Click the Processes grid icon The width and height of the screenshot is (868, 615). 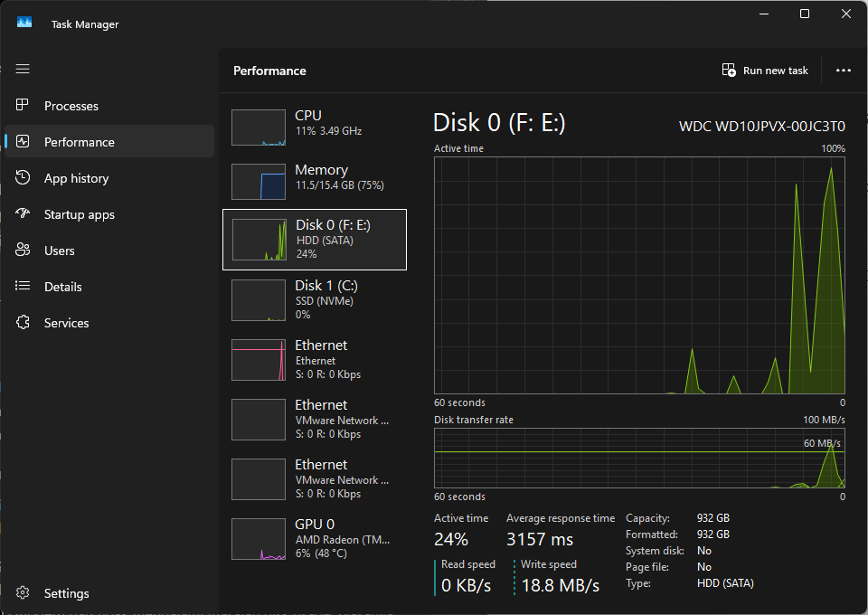[22, 105]
